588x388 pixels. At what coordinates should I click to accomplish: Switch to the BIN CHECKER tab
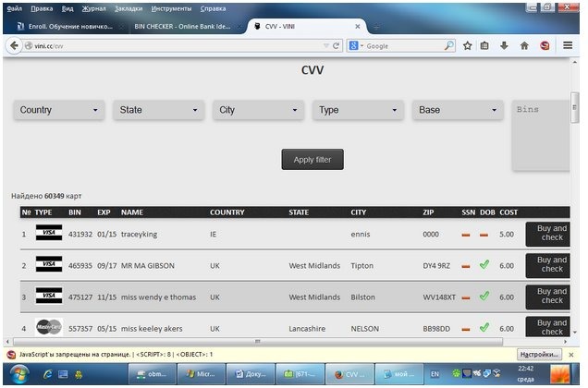(186, 27)
